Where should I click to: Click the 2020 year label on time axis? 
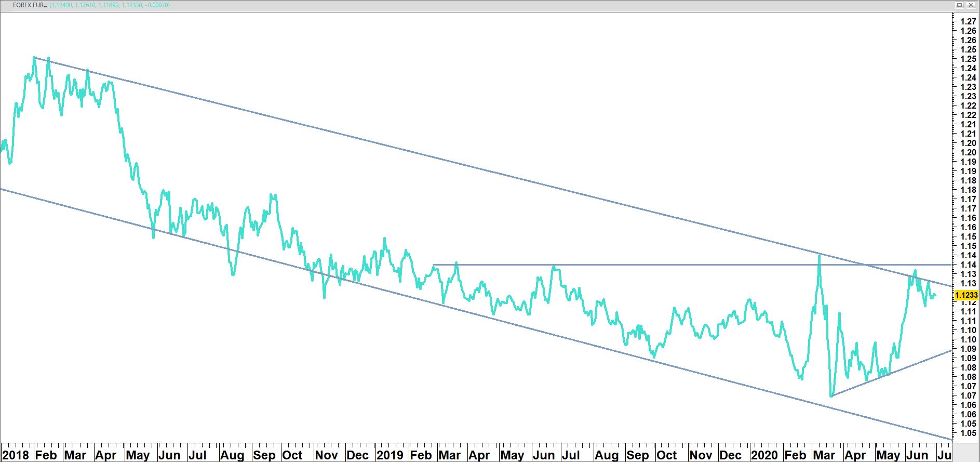click(x=764, y=455)
